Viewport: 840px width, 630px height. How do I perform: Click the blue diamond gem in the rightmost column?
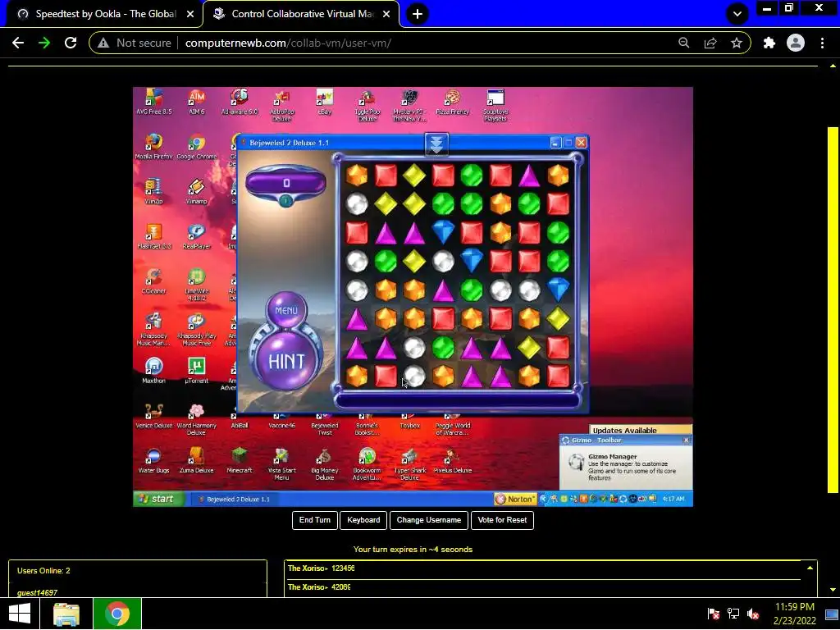558,290
